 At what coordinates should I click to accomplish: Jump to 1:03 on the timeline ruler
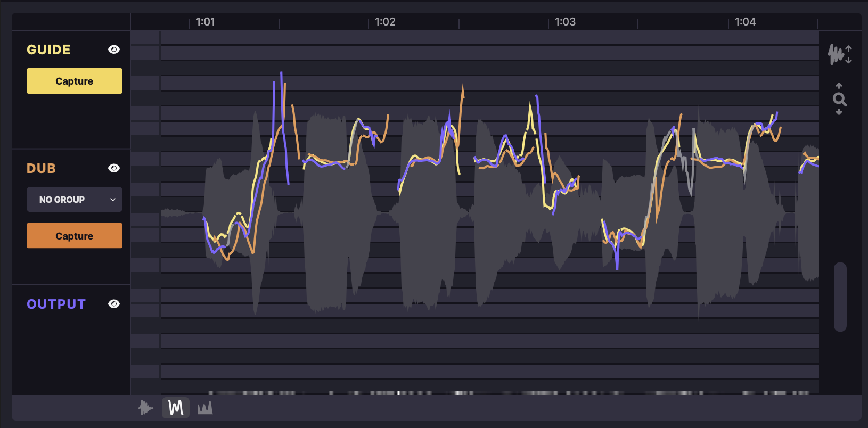point(565,22)
